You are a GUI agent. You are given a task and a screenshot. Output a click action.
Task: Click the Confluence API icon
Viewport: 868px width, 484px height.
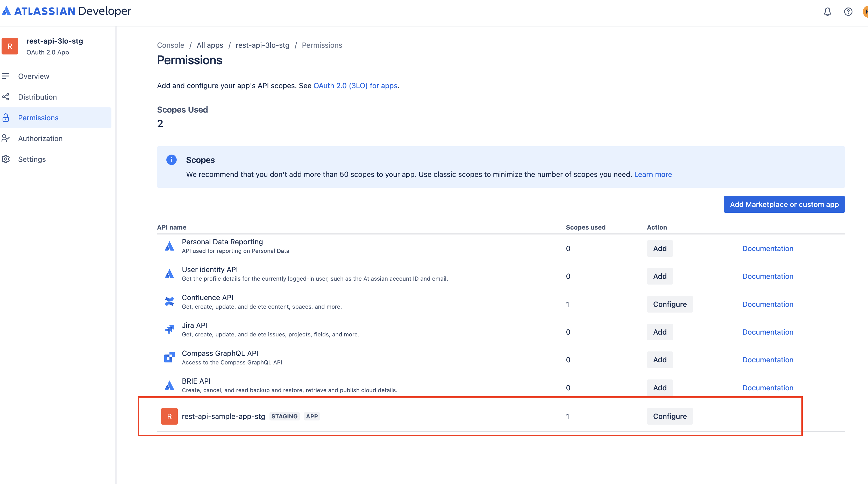coord(169,302)
